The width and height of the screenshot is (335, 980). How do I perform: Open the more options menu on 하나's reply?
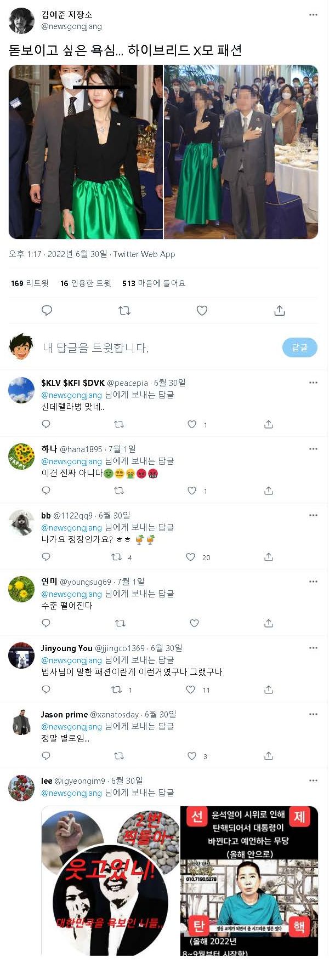313,449
